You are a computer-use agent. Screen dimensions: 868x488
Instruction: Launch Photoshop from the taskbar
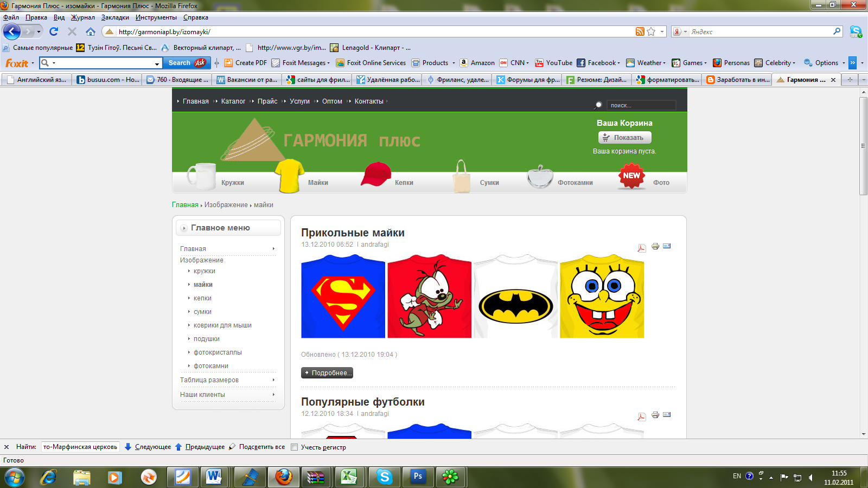coord(418,477)
